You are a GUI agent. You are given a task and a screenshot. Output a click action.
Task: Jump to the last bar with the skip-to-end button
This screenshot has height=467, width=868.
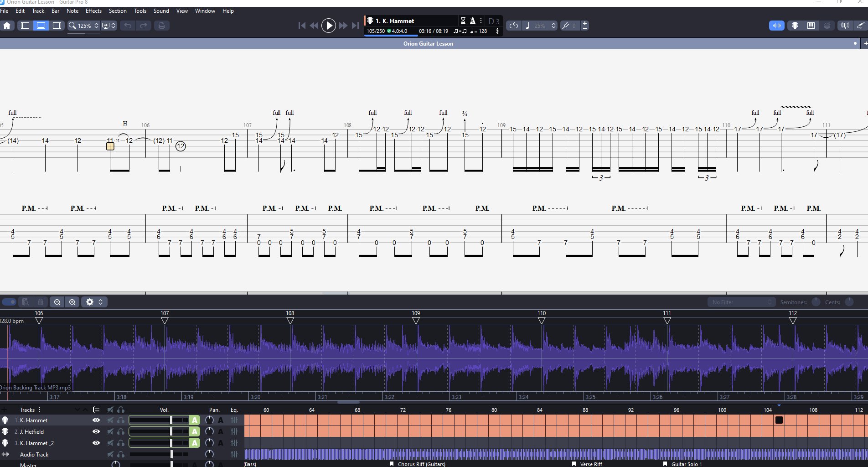(x=356, y=26)
